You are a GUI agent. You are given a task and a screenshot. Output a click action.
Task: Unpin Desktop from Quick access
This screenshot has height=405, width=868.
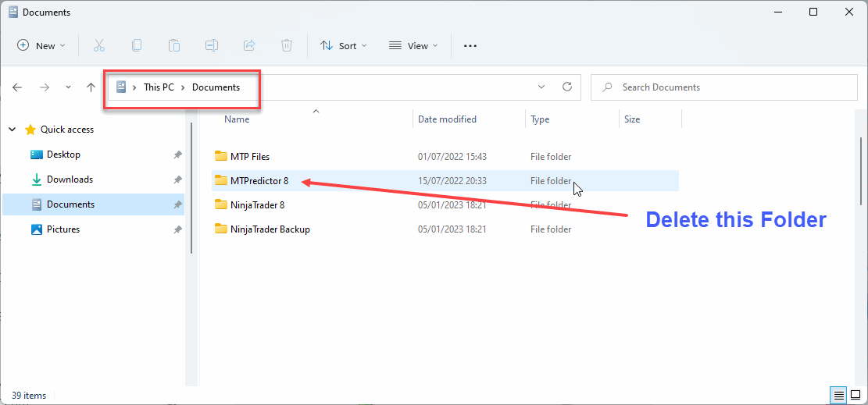coord(177,155)
